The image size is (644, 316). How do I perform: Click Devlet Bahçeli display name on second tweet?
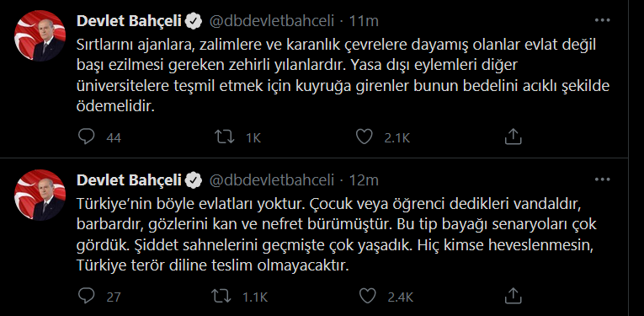click(129, 180)
